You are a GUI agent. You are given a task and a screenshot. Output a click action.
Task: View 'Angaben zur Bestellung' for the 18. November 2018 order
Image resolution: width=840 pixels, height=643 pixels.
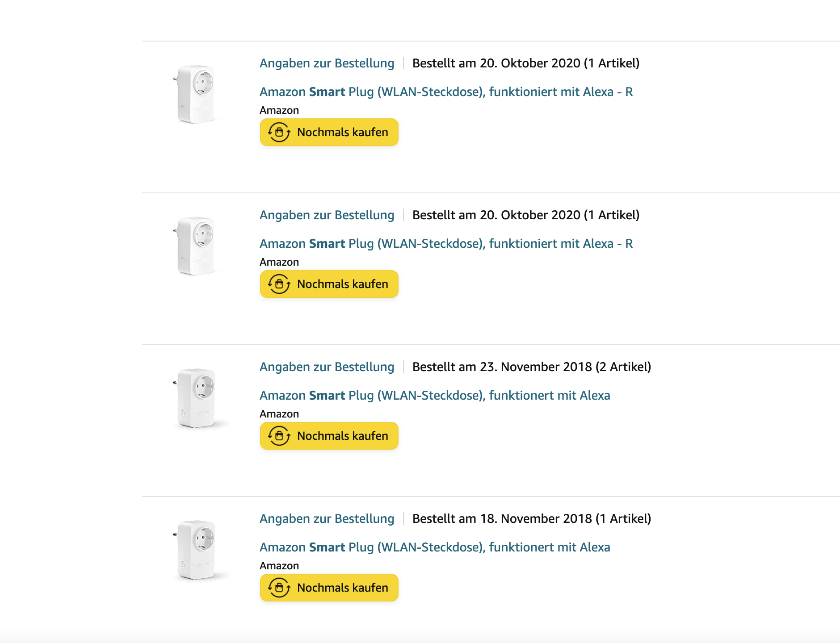point(327,519)
